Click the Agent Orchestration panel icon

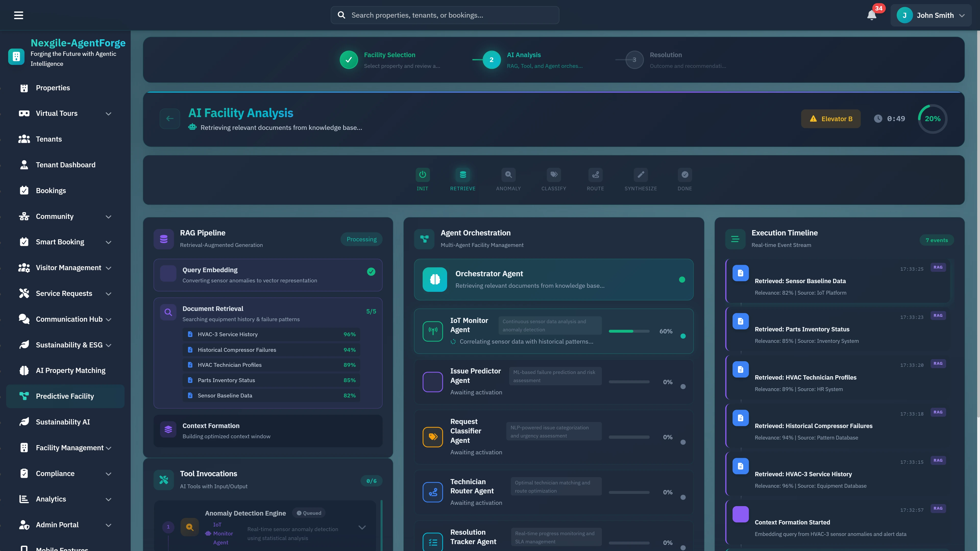(424, 239)
